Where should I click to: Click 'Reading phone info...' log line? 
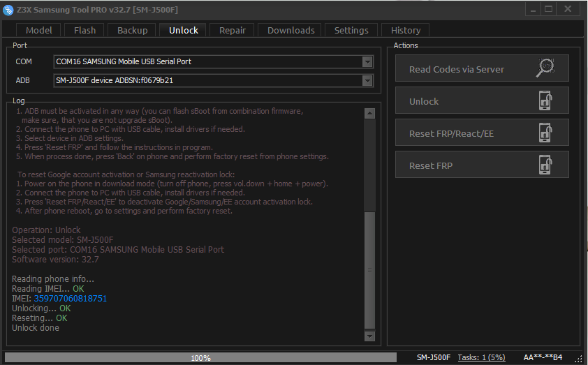click(x=53, y=279)
